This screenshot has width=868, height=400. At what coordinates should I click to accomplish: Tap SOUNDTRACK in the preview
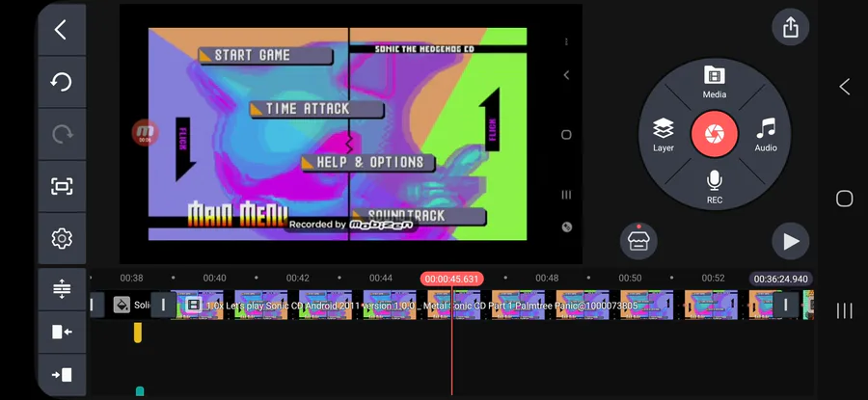tap(420, 216)
